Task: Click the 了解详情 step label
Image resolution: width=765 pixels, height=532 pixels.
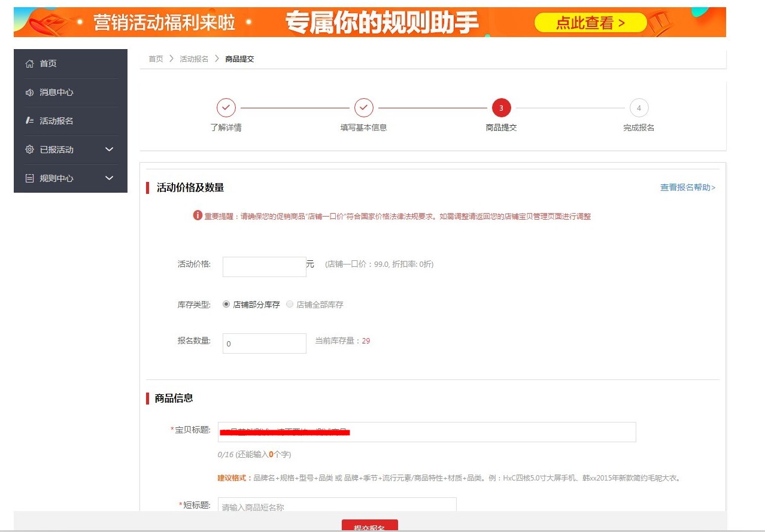Action: coord(226,127)
